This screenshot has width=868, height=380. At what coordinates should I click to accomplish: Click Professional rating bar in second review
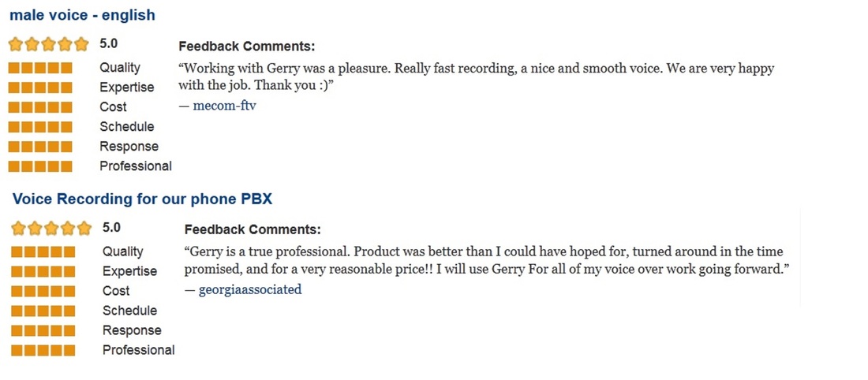point(43,350)
